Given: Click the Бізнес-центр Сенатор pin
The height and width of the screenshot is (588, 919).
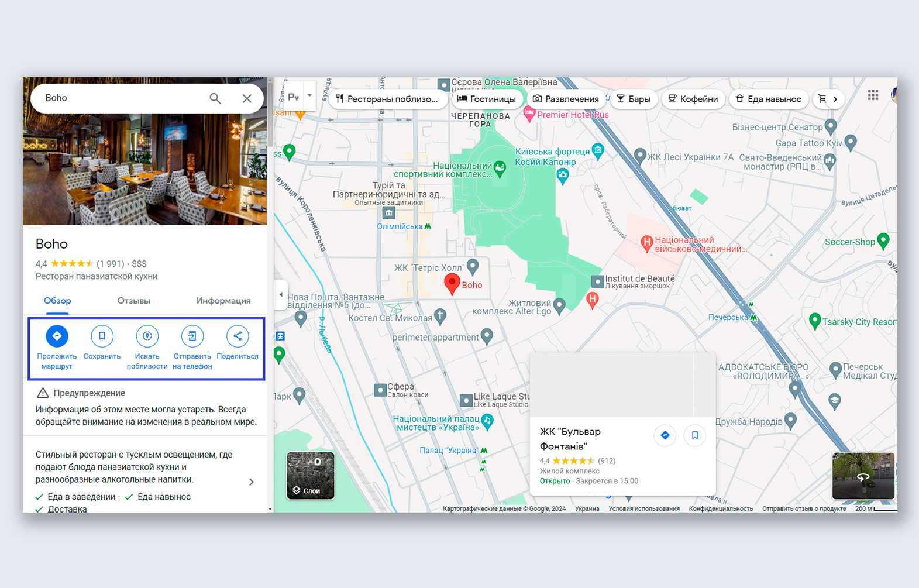Looking at the screenshot, I should [x=831, y=126].
